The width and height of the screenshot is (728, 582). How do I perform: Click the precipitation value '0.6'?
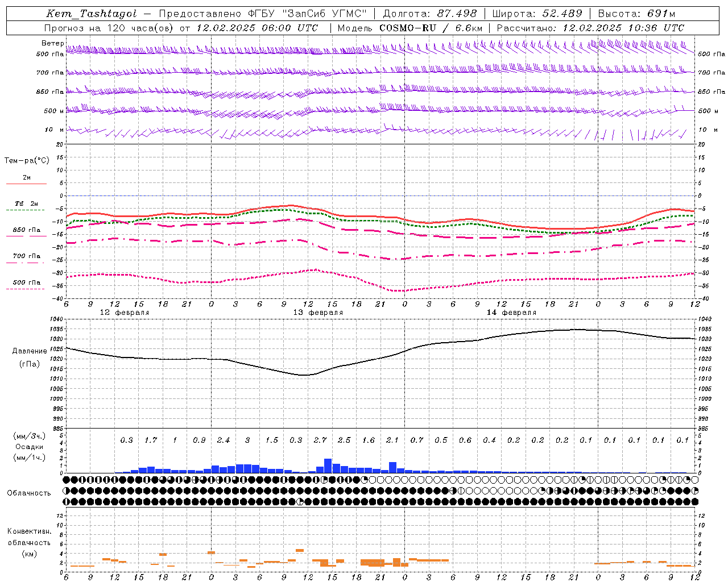(465, 440)
